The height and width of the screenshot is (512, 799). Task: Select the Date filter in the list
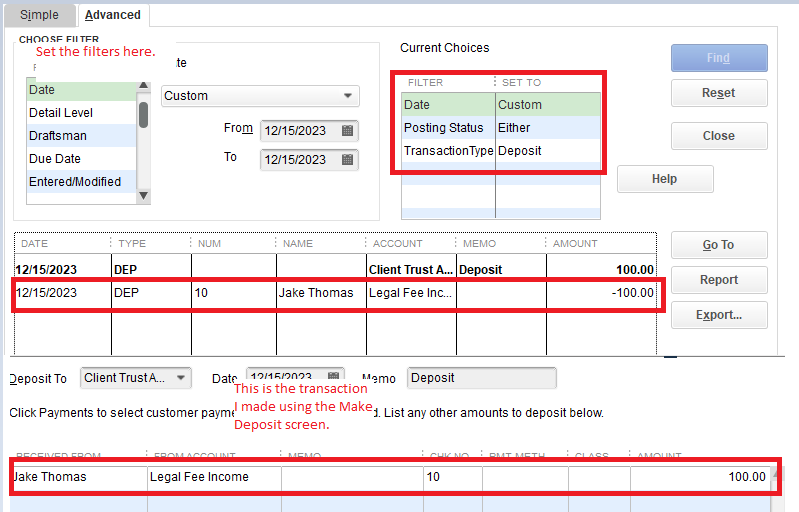[82, 90]
